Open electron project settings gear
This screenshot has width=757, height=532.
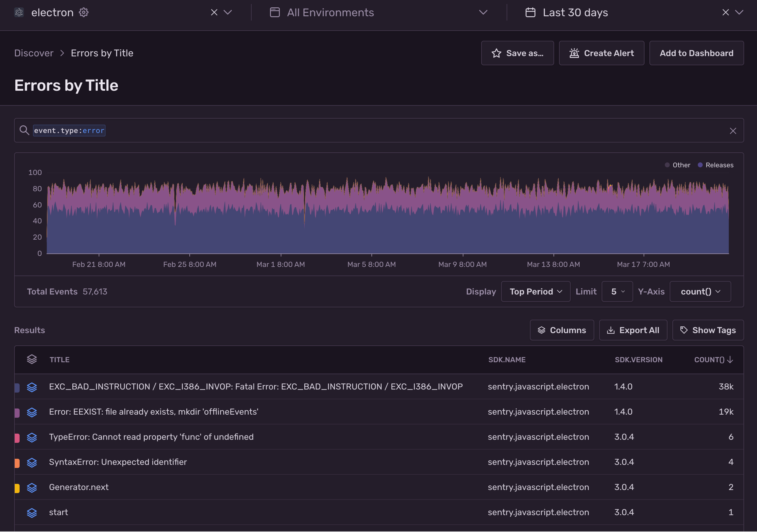tap(84, 13)
